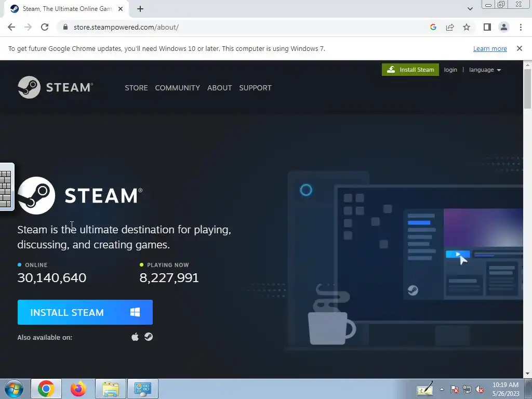
Task: Click the site lock icon in the address bar
Action: [65, 27]
